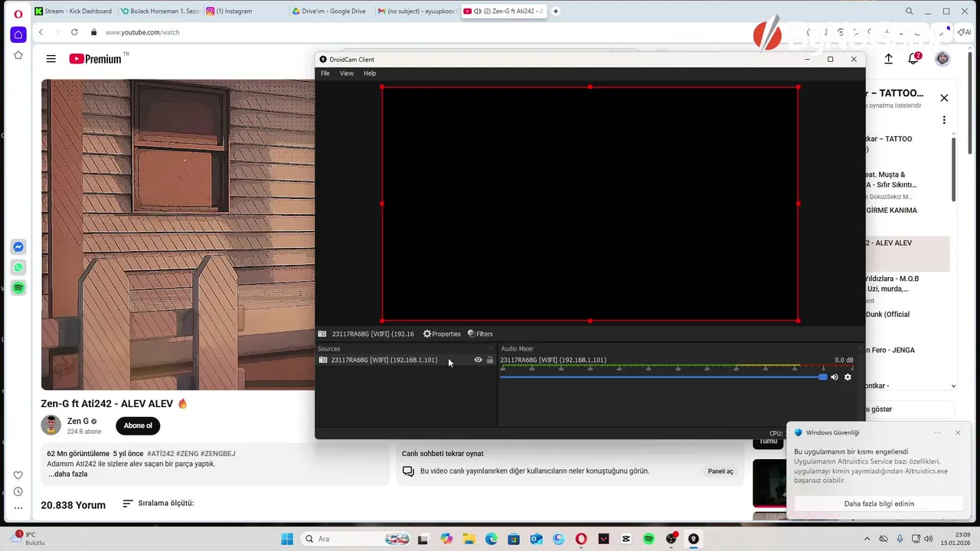
Task: Open the Windows Start menu
Action: 287,539
